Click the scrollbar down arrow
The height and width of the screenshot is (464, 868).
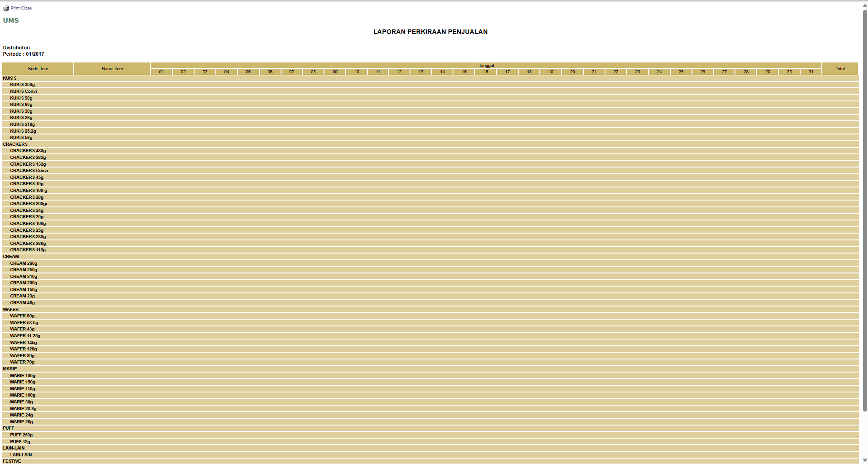point(864,460)
